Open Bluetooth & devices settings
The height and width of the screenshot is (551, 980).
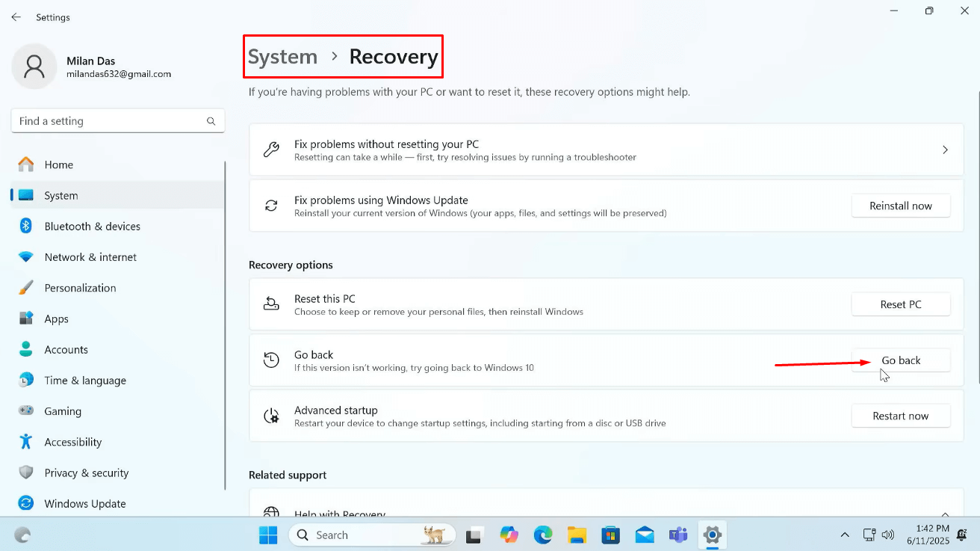coord(92,227)
